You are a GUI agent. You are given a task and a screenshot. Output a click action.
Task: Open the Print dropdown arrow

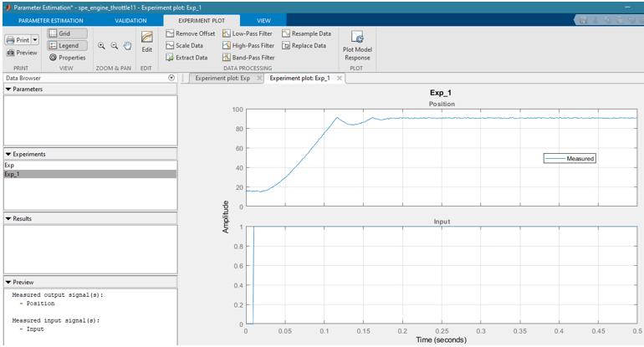pos(35,39)
